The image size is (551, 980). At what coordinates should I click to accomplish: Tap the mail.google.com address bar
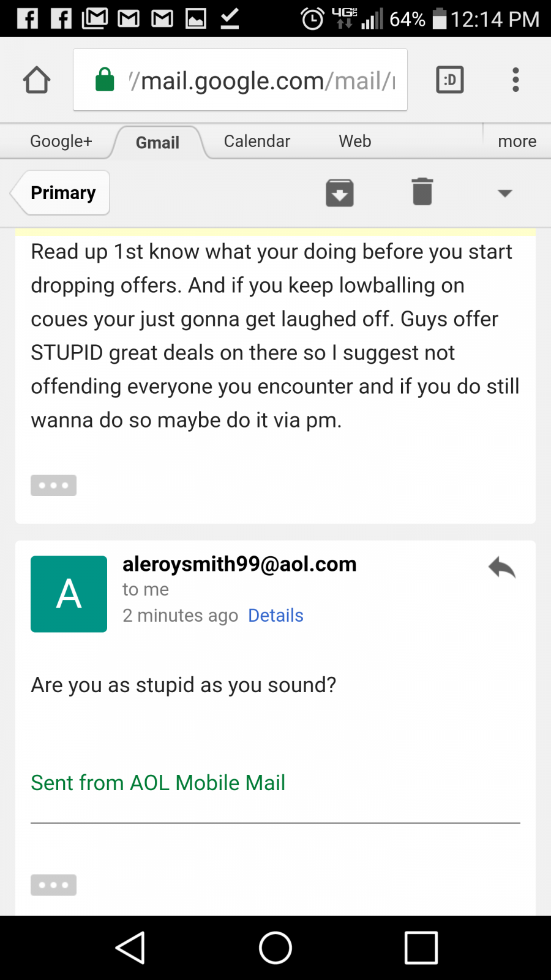pyautogui.click(x=240, y=80)
